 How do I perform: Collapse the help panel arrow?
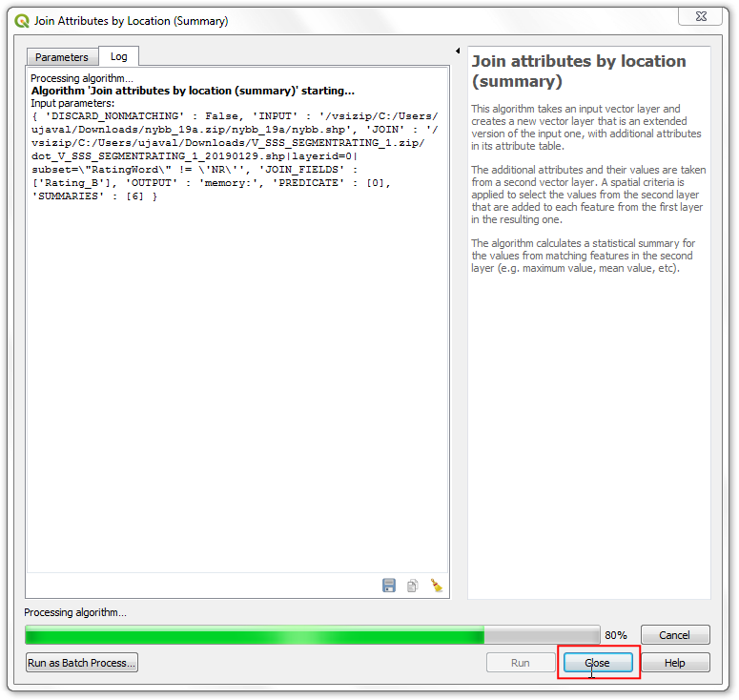(x=458, y=51)
